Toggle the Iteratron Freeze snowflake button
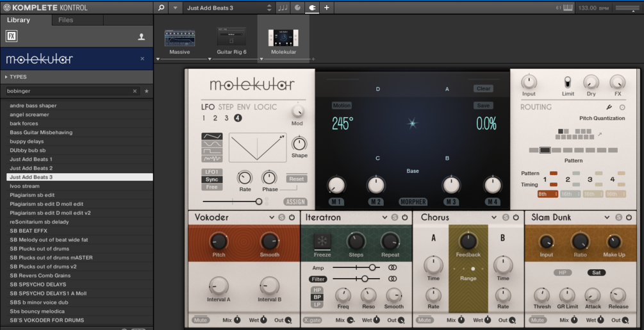 (x=322, y=242)
